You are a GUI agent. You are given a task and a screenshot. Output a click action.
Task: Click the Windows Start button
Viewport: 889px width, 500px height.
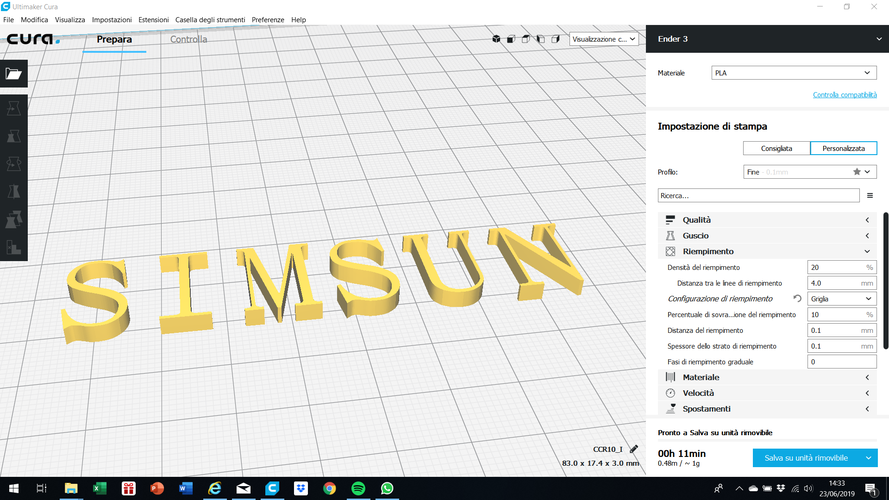[x=14, y=488]
